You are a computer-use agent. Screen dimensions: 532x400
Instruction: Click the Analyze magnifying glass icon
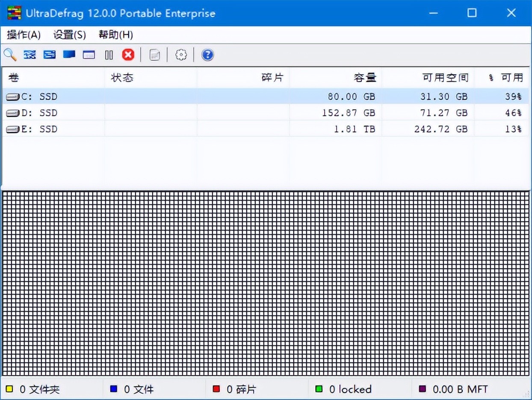pyautogui.click(x=10, y=55)
